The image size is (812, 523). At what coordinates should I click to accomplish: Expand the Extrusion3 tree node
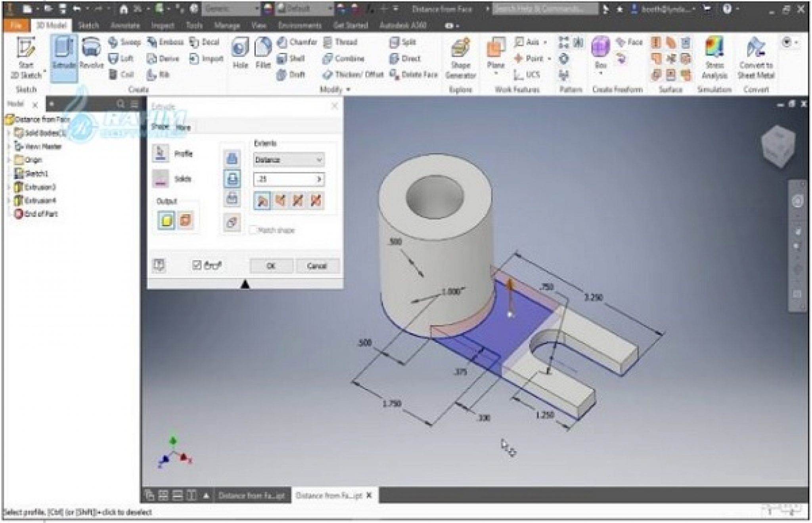pyautogui.click(x=9, y=187)
